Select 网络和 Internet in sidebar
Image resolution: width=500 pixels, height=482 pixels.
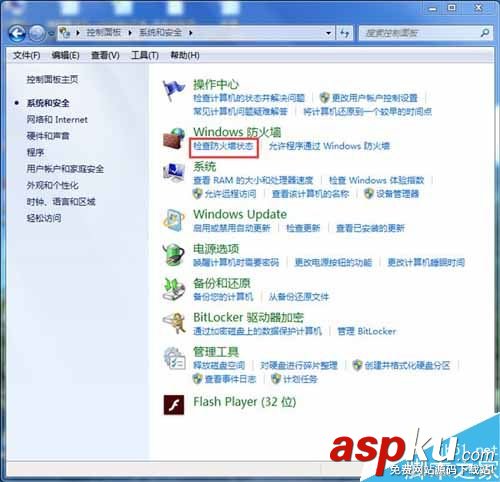(x=57, y=120)
